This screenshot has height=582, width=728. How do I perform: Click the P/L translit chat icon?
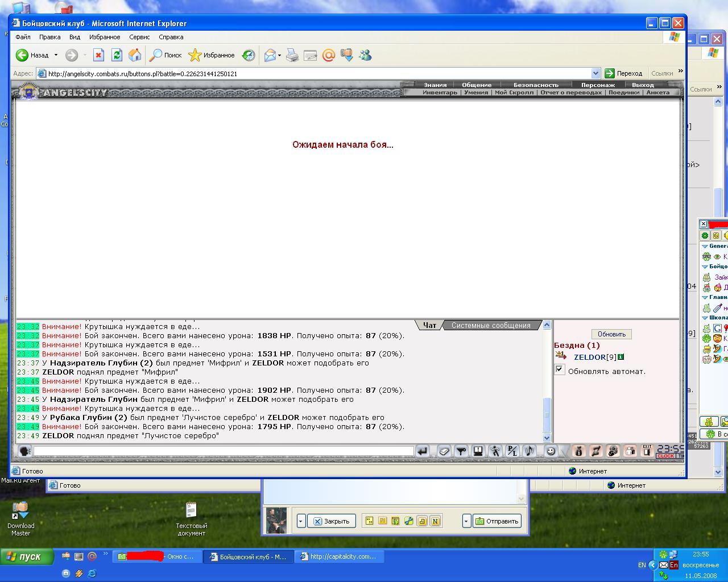coord(512,451)
